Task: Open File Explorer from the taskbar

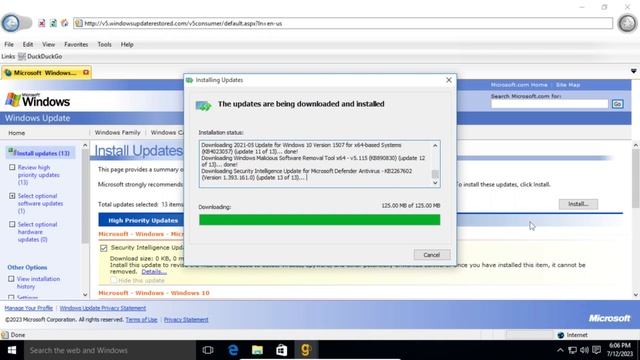Action: [257, 350]
